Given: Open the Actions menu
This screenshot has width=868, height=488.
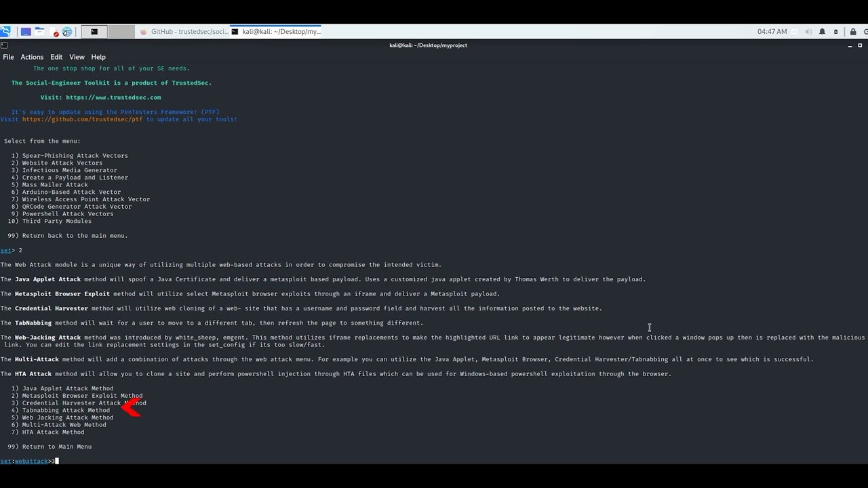Looking at the screenshot, I should click(x=32, y=57).
